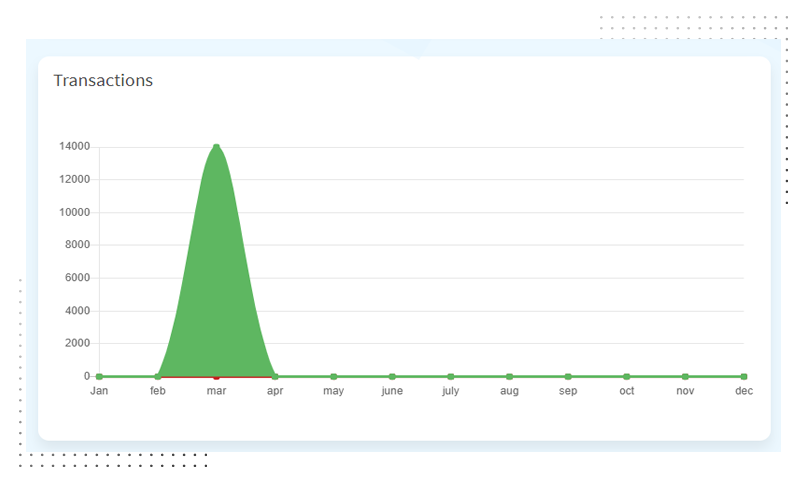Screen dimensions: 800x480
Task: Click the green data point above sep
Action: (x=568, y=376)
